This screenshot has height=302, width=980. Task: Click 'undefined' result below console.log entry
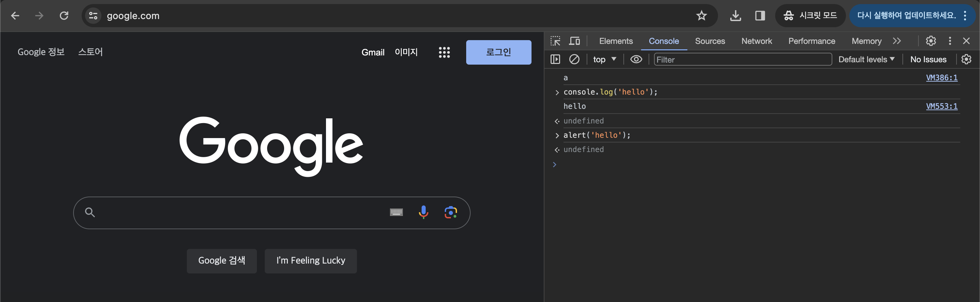(583, 121)
